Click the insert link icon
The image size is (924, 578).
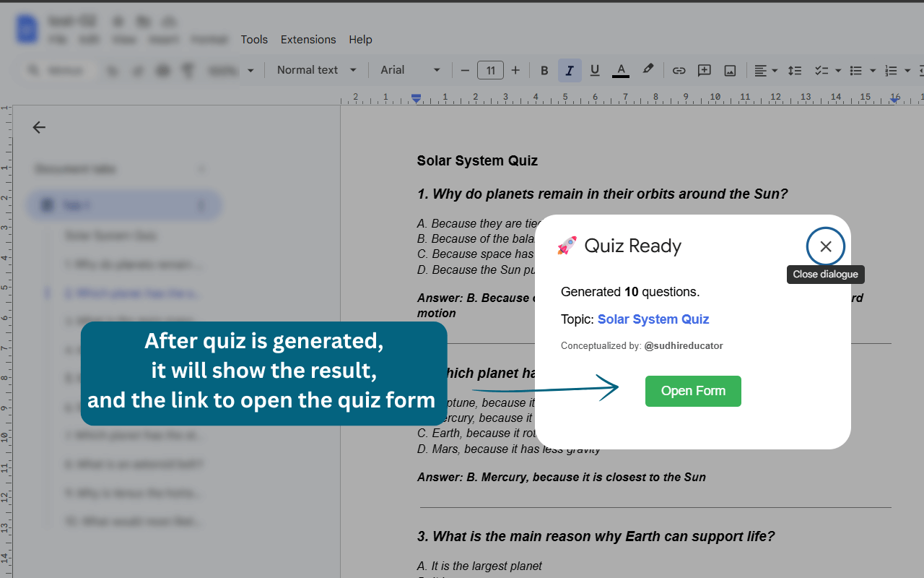click(679, 70)
